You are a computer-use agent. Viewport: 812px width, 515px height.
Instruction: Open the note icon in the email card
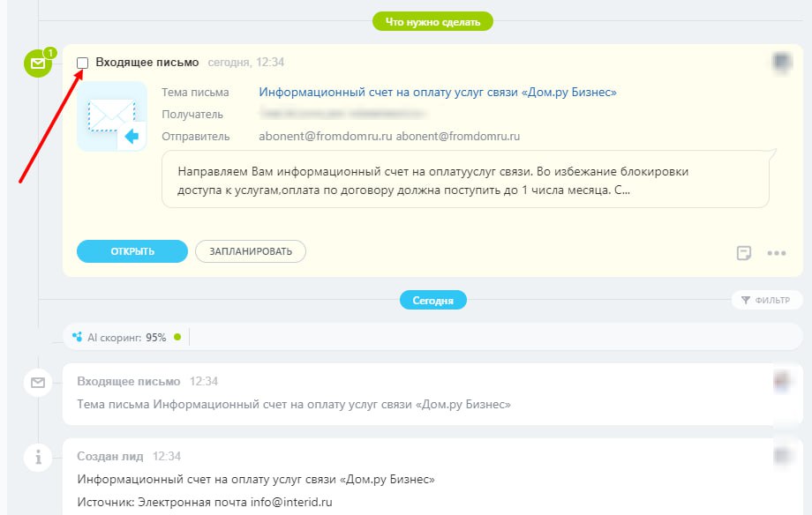(x=744, y=253)
